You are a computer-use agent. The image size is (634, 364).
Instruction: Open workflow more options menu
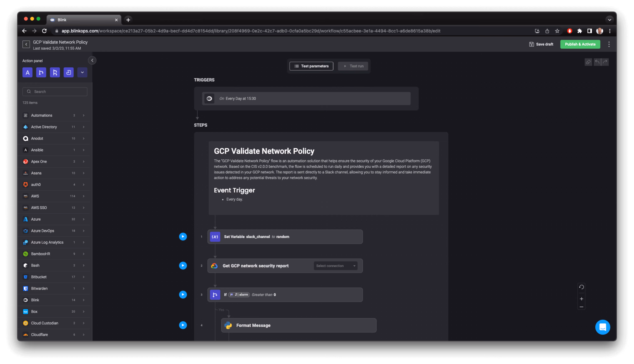609,44
